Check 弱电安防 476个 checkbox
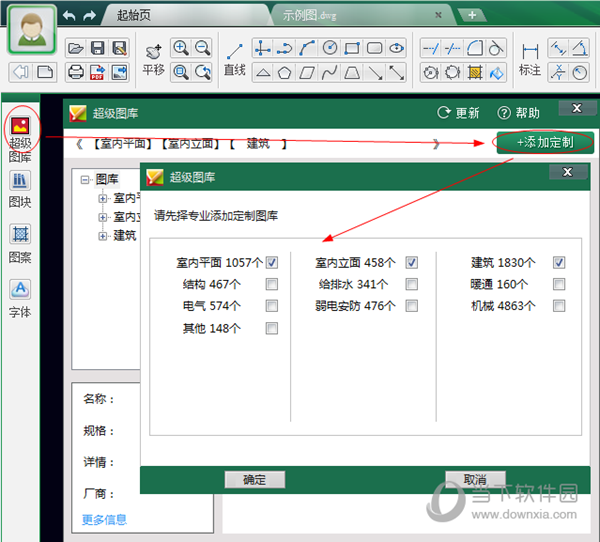Image resolution: width=600 pixels, height=542 pixels. [x=412, y=306]
